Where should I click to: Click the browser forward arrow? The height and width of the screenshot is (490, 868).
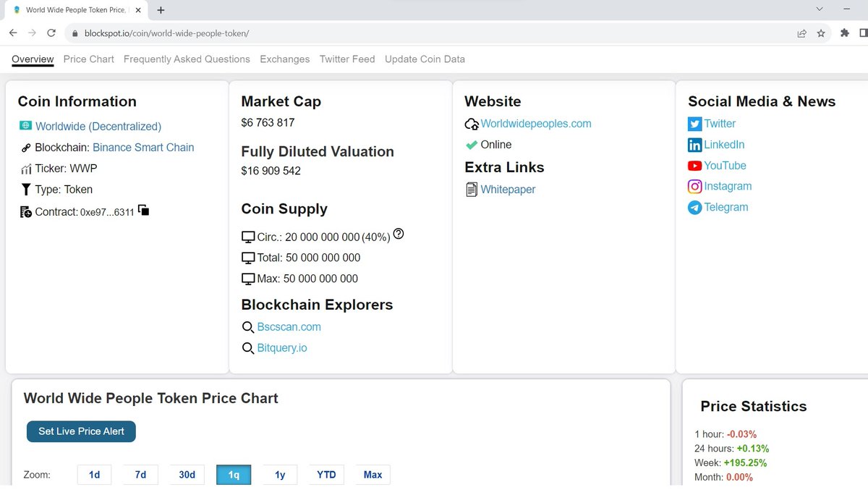(32, 33)
